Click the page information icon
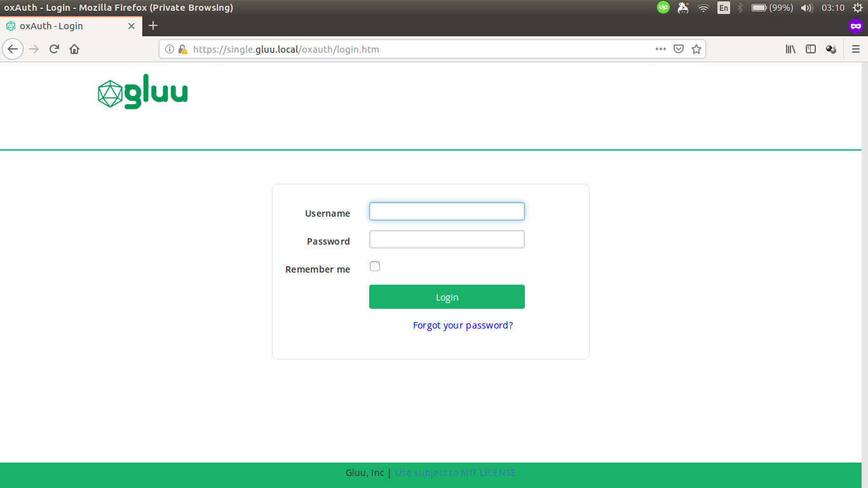The width and height of the screenshot is (868, 488). pos(170,49)
